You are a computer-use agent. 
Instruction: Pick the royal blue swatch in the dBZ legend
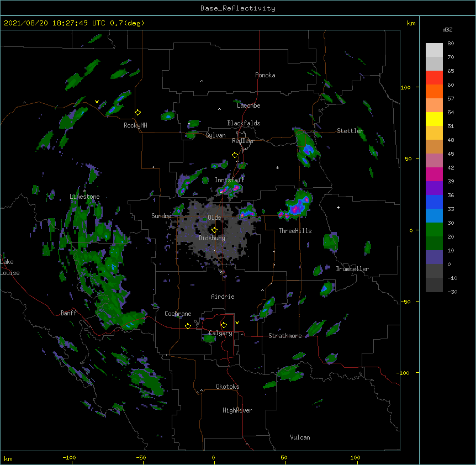(x=434, y=202)
